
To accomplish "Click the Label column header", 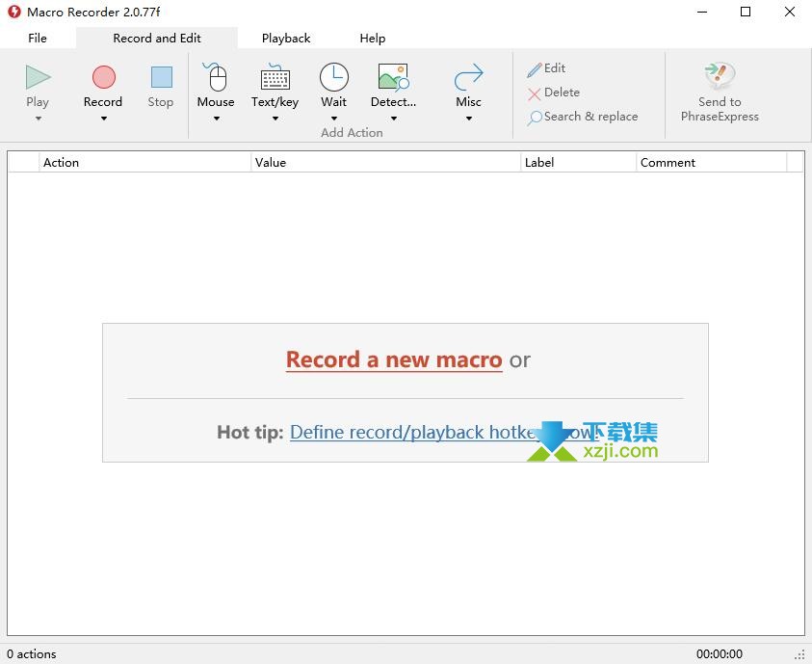I will coord(579,163).
